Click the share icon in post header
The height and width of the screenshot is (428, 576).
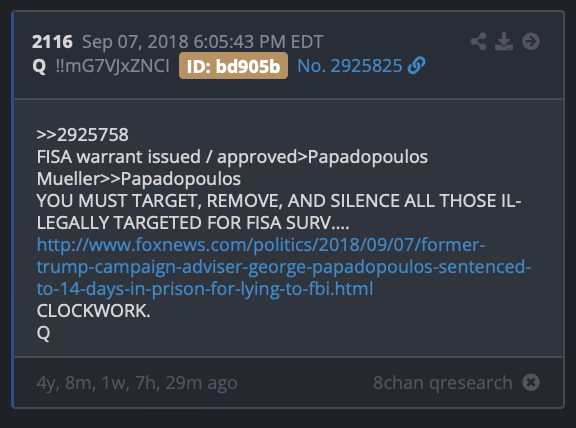click(478, 42)
